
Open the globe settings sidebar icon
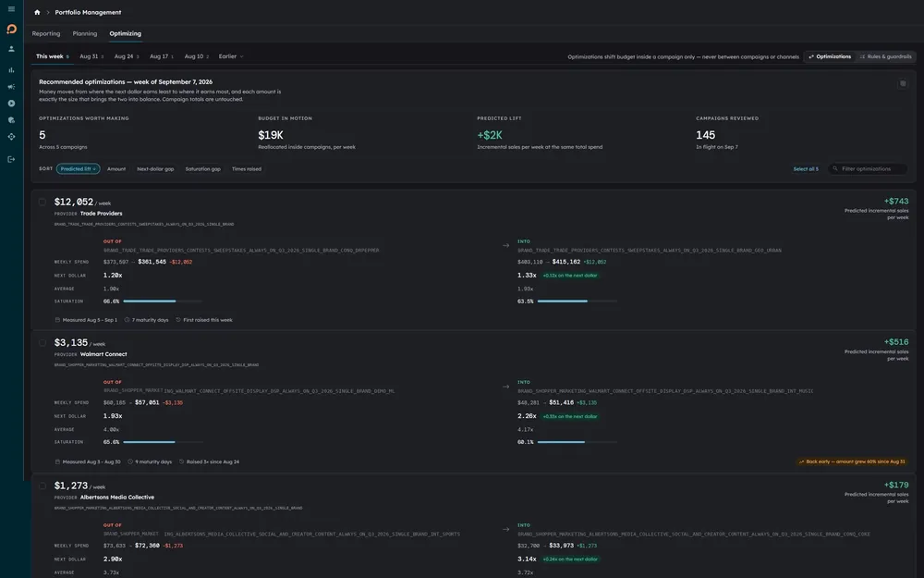(x=11, y=119)
